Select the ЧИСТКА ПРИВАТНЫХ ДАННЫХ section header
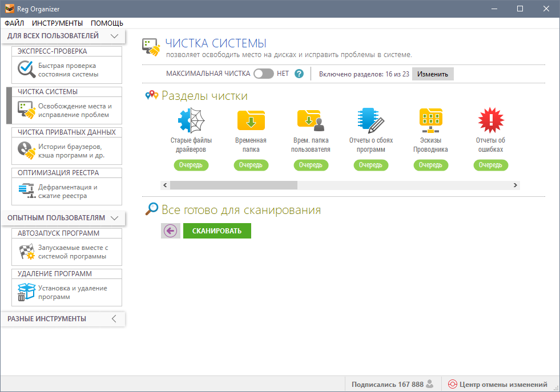560x392 pixels. pyautogui.click(x=67, y=132)
